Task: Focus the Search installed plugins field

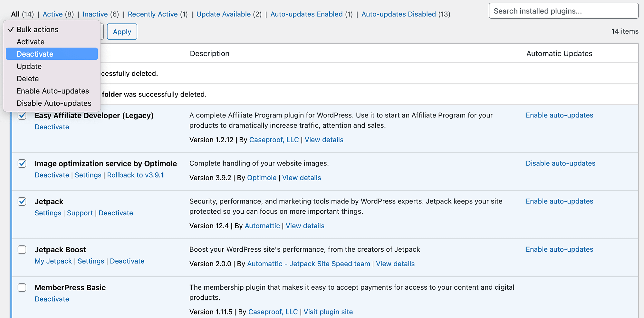Action: click(563, 11)
